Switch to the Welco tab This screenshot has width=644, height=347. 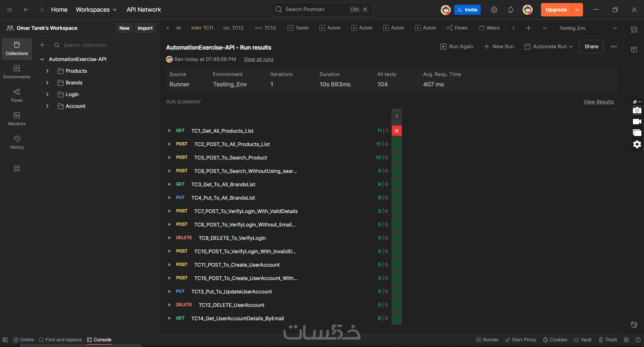(x=489, y=28)
